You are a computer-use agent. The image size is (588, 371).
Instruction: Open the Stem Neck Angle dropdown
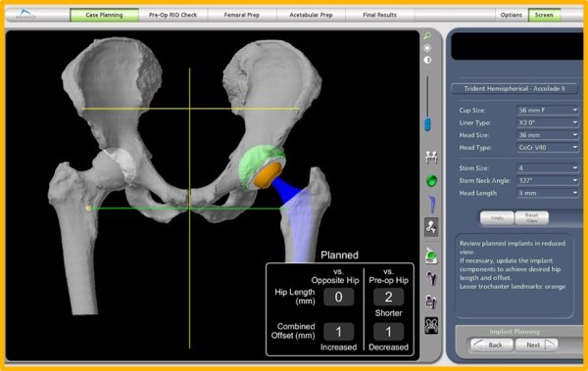548,181
